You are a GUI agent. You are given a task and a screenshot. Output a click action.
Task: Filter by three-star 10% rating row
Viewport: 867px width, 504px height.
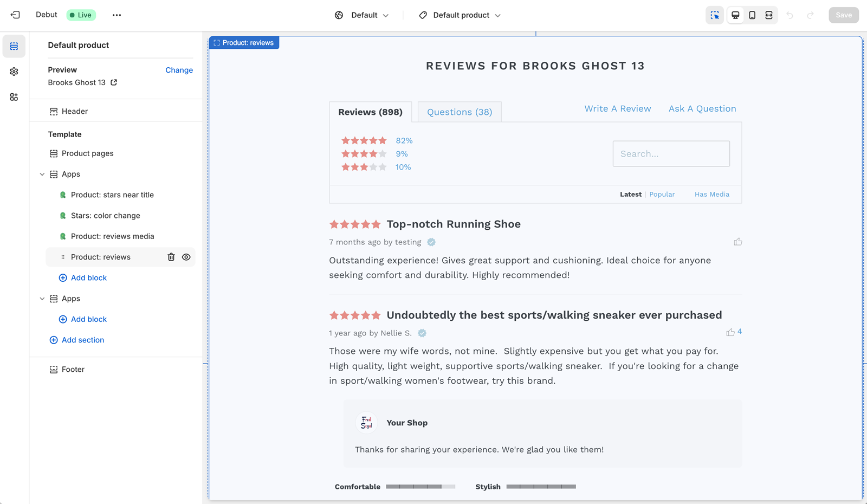[376, 167]
